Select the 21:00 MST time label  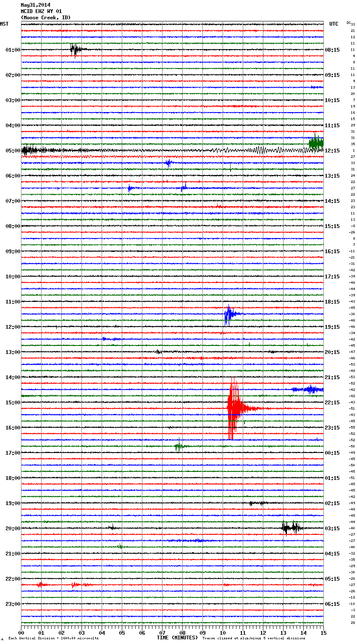(x=13, y=554)
